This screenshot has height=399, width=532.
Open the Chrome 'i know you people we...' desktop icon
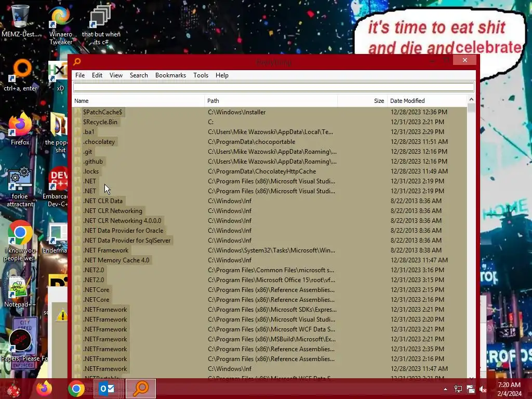pos(20,241)
